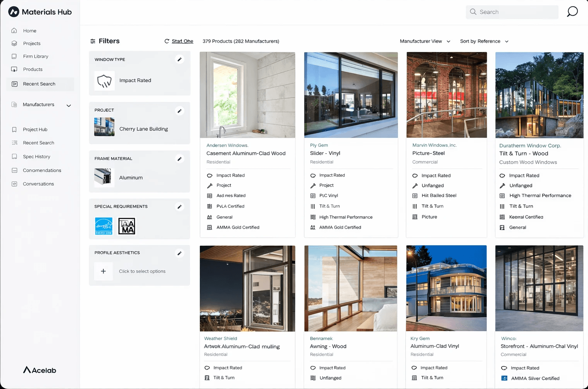The width and height of the screenshot is (588, 389).
Task: Open Casement Aluminum-Clad Wood product image
Action: (x=247, y=95)
